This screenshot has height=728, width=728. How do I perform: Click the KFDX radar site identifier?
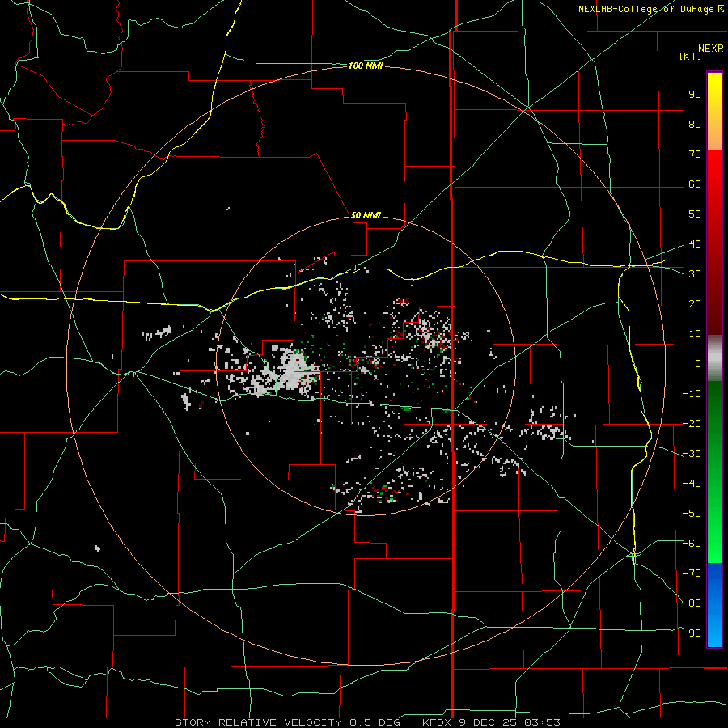(x=438, y=722)
